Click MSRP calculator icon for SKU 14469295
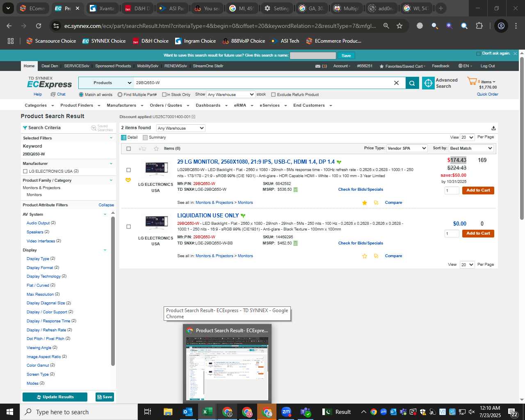Screen dimensions: 525x420 click(295, 243)
